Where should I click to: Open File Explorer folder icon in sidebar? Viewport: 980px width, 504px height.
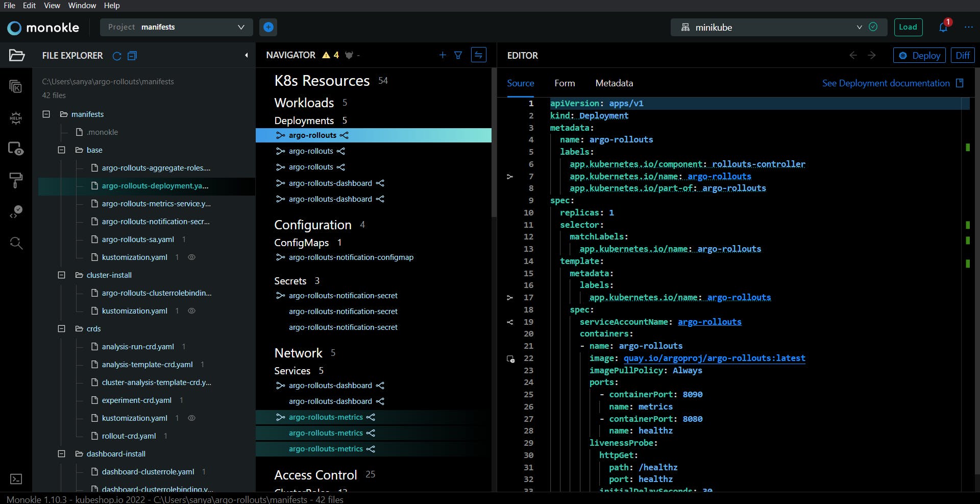coord(16,55)
